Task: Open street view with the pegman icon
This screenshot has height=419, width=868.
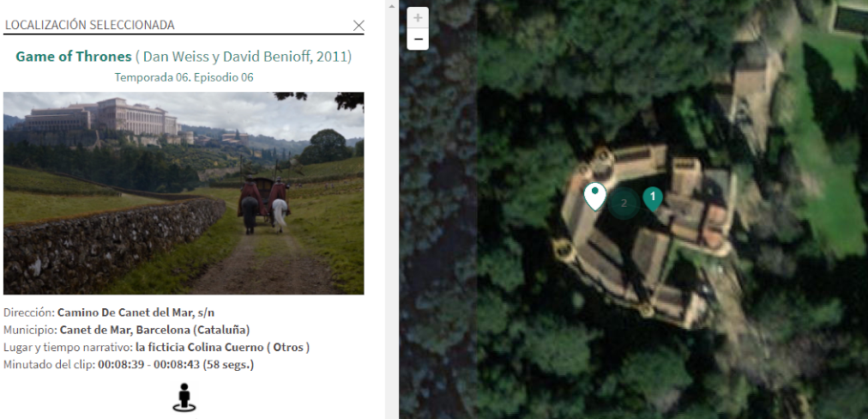Action: click(x=184, y=398)
